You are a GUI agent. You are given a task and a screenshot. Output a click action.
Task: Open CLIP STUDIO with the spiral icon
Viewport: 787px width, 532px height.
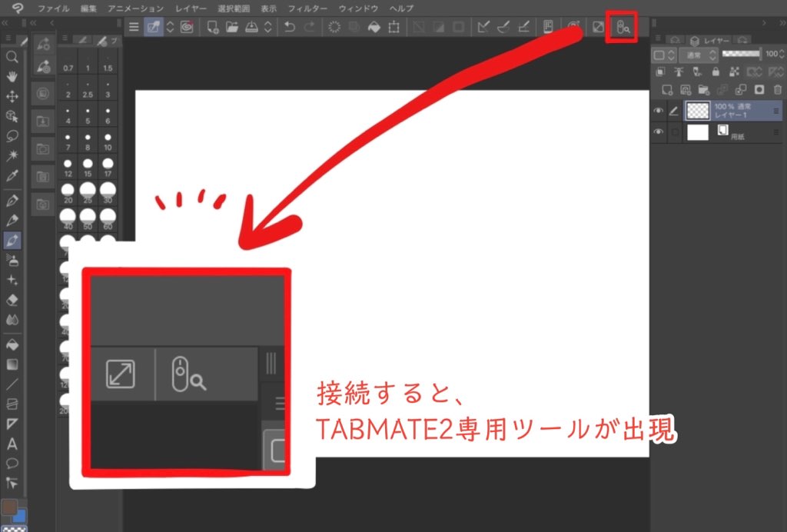click(188, 27)
